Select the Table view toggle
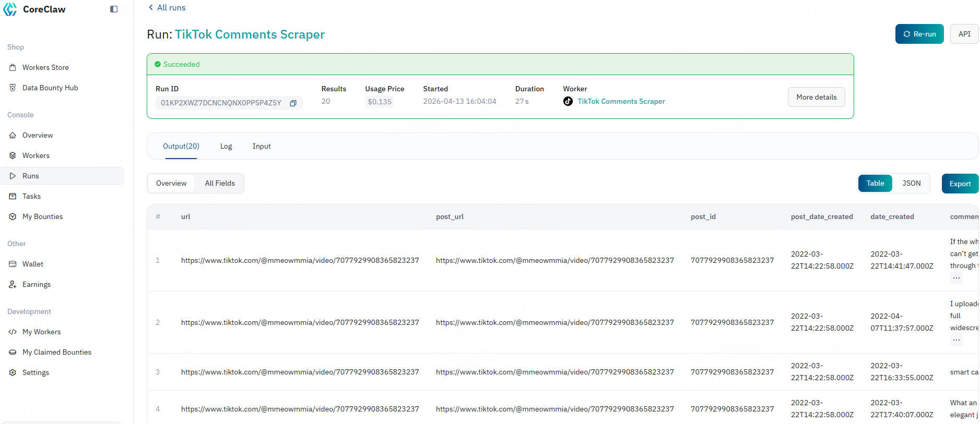Image resolution: width=980 pixels, height=424 pixels. (875, 183)
